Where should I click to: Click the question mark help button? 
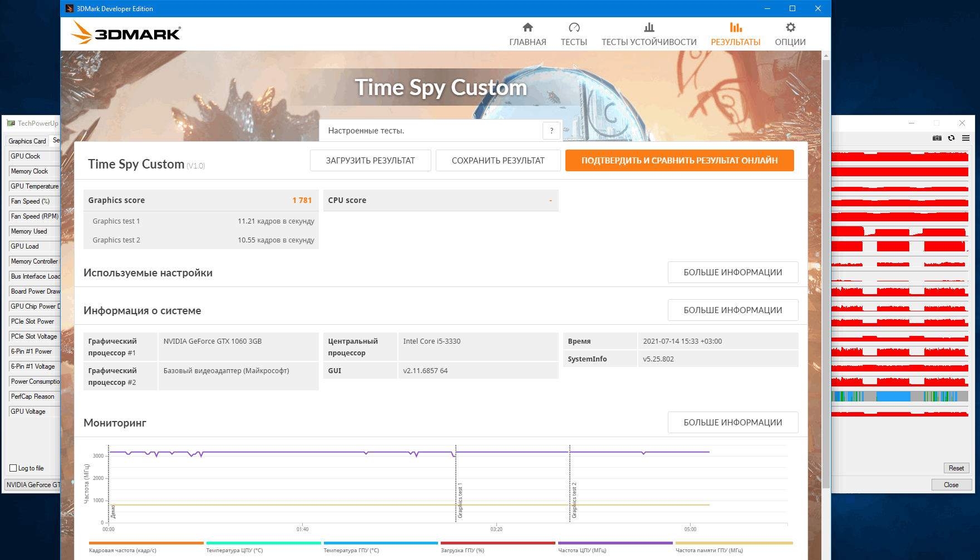coord(551,131)
